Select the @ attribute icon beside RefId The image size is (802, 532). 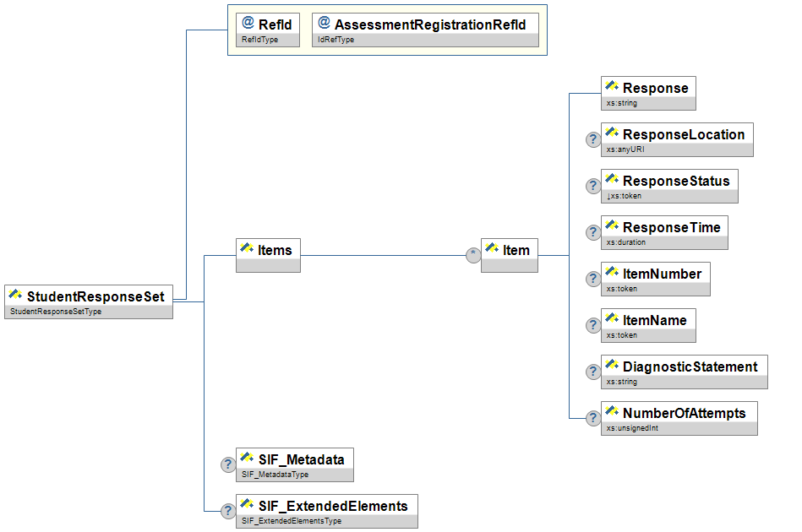point(248,24)
